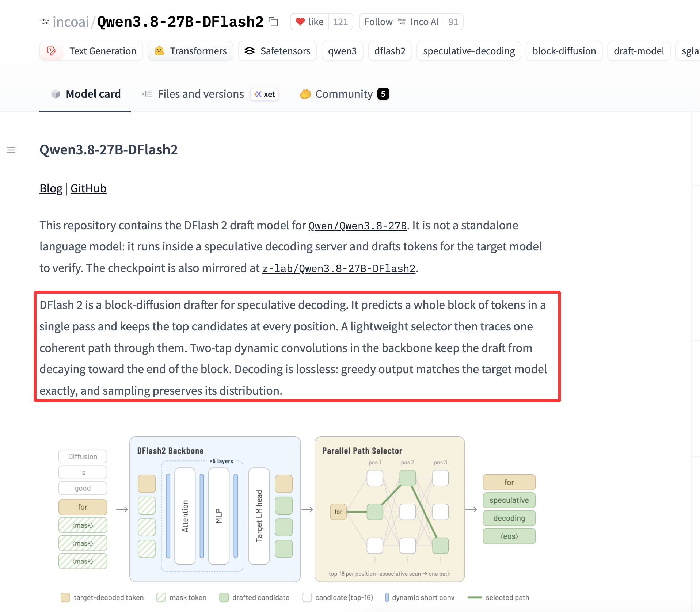Viewport: 700px width, 612px height.
Task: Click the 'DFlash2 Backbone' diagram title
Action: 170,451
